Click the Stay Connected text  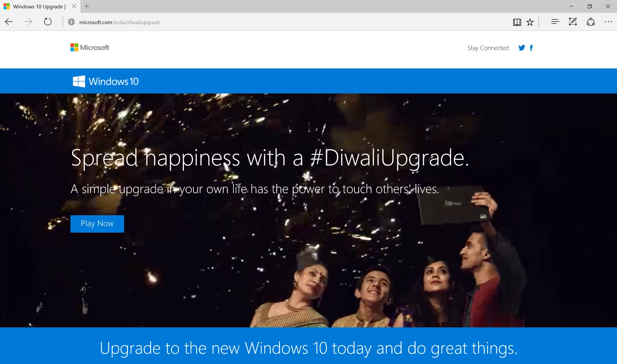(x=488, y=48)
